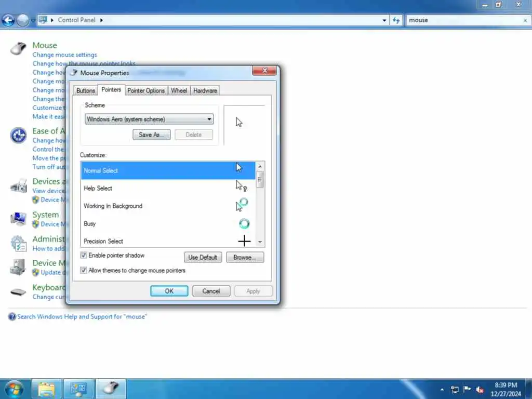532x399 pixels.
Task: Click the Busy pointer ring icon
Action: tap(244, 223)
